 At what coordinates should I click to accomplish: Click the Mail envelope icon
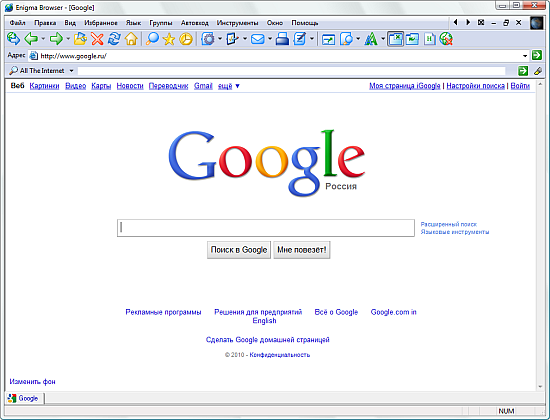(x=258, y=39)
